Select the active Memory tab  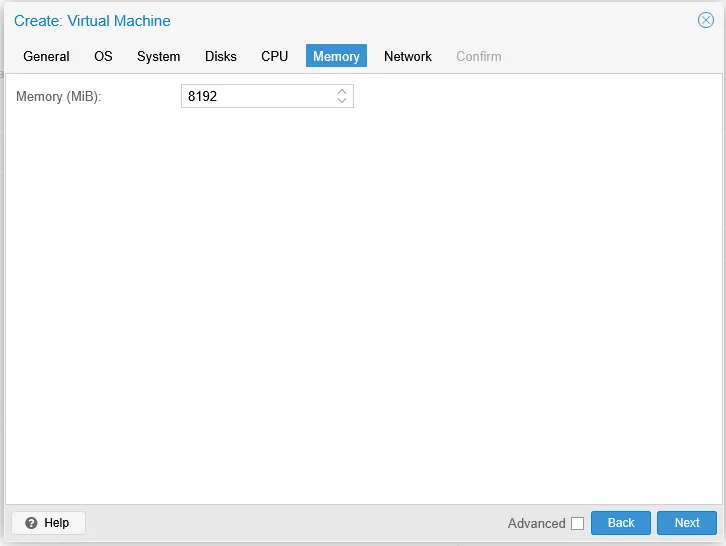(336, 56)
